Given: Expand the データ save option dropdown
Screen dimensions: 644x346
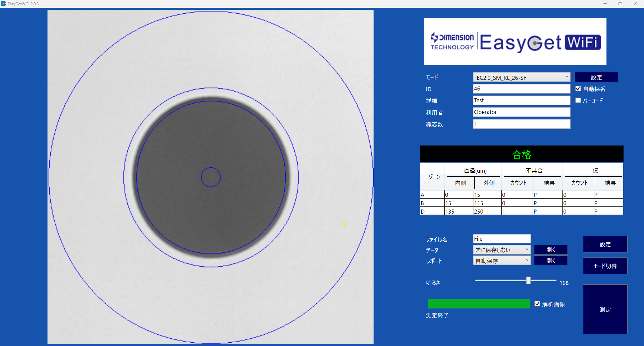Looking at the screenshot, I should click(501, 250).
